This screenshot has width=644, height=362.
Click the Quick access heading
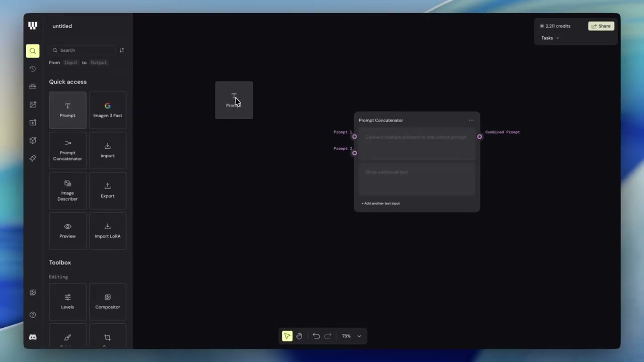click(68, 82)
